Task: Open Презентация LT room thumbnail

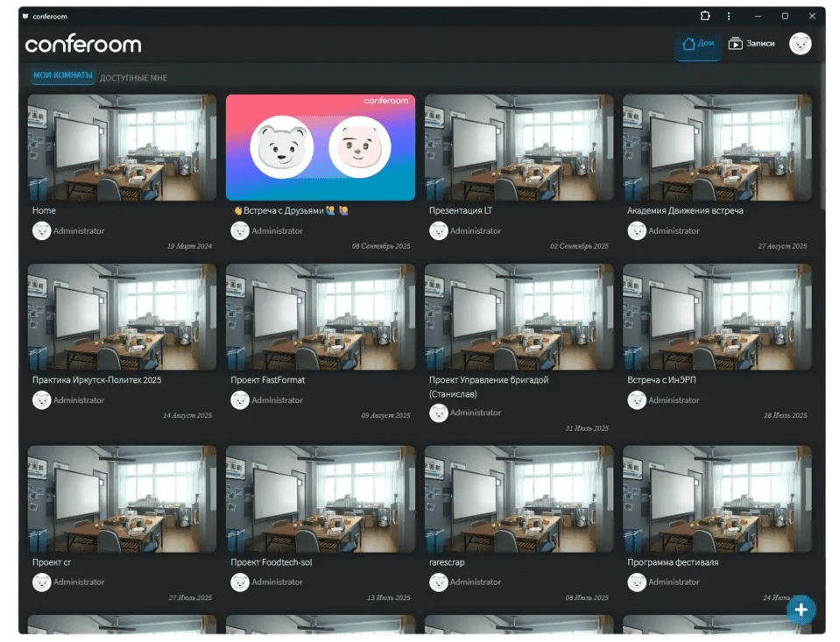Action: coord(519,147)
